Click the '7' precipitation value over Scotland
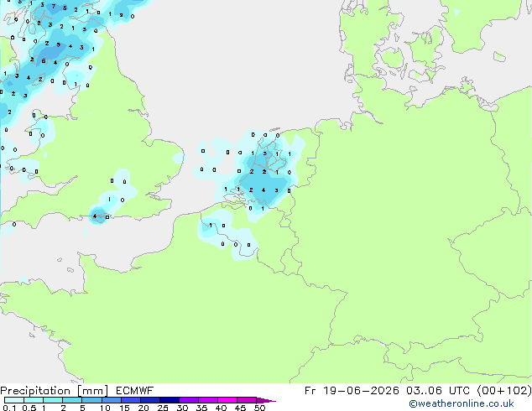 coord(53,6)
